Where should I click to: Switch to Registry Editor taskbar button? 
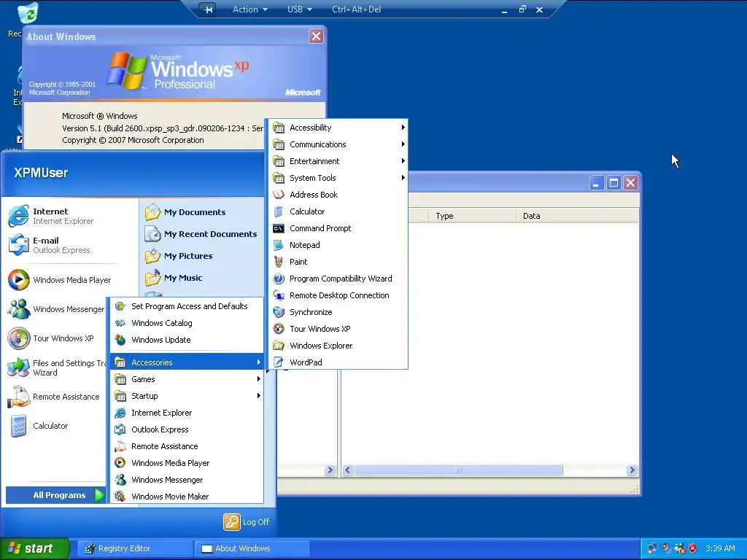tap(134, 548)
